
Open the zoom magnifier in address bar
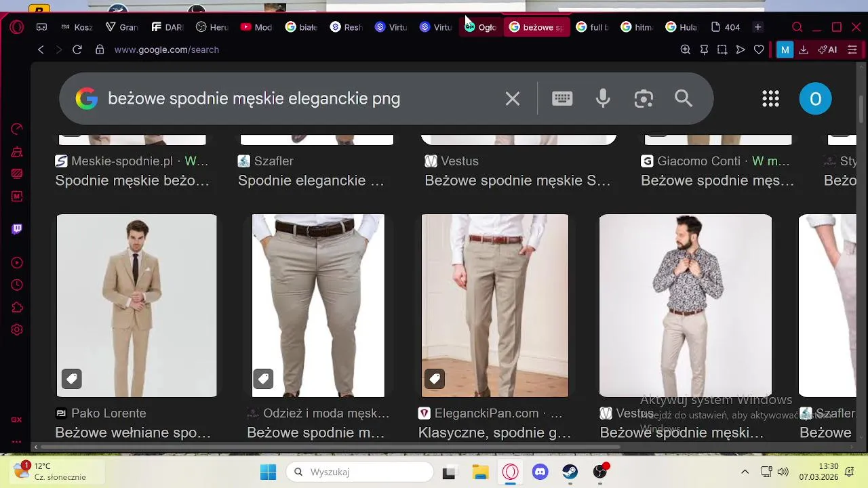(686, 49)
